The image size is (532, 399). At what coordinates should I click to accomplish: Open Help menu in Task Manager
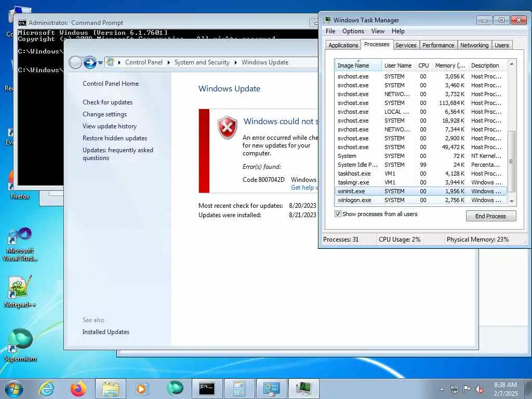coord(398,31)
